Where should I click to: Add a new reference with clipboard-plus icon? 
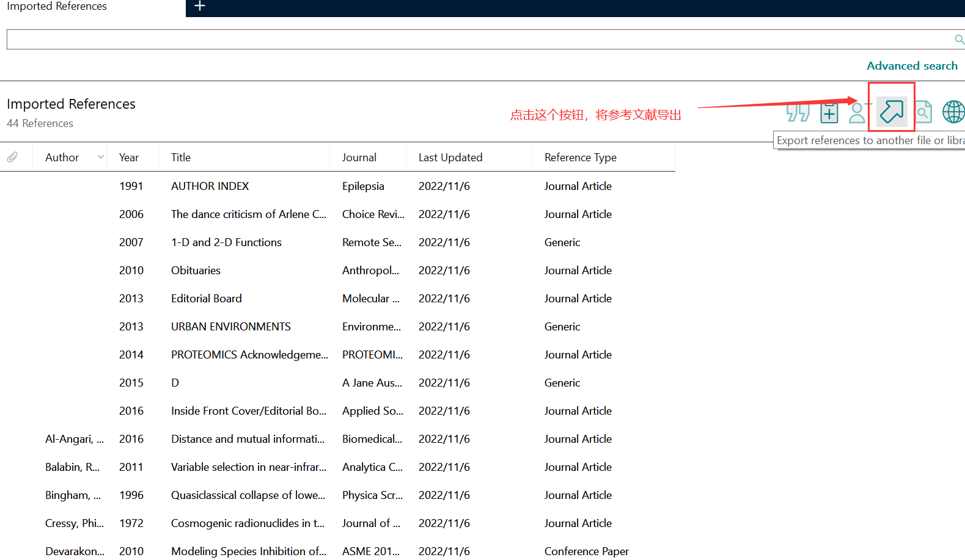829,112
